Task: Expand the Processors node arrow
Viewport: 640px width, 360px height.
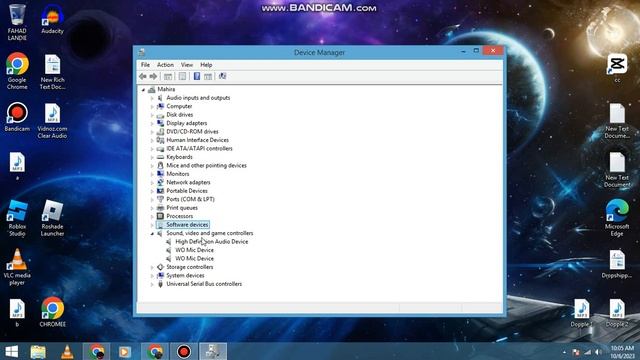Action: [x=152, y=217]
